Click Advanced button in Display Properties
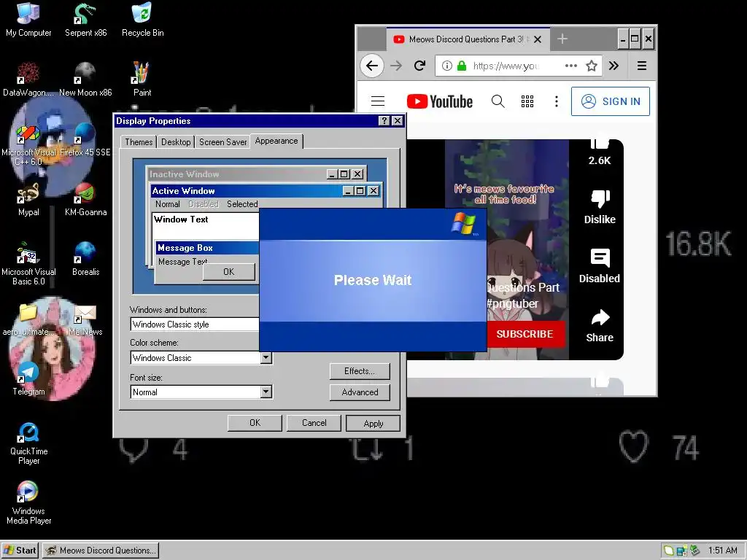The height and width of the screenshot is (560, 747). click(x=360, y=392)
